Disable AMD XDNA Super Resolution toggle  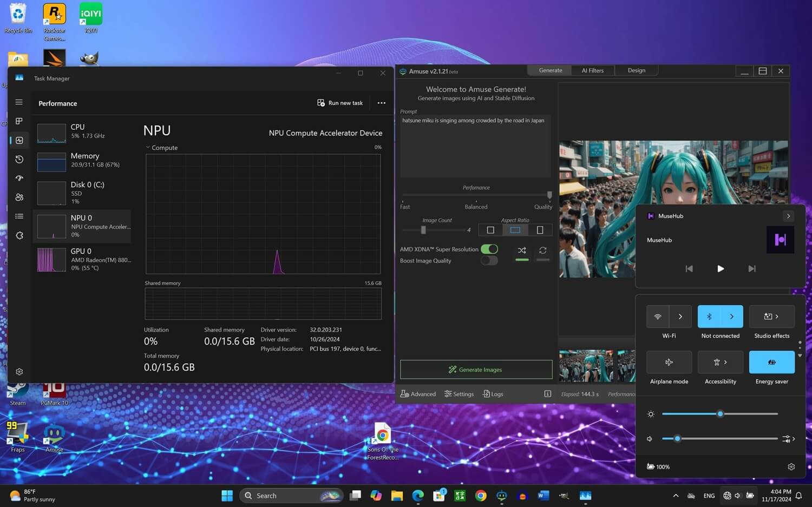coord(489,249)
